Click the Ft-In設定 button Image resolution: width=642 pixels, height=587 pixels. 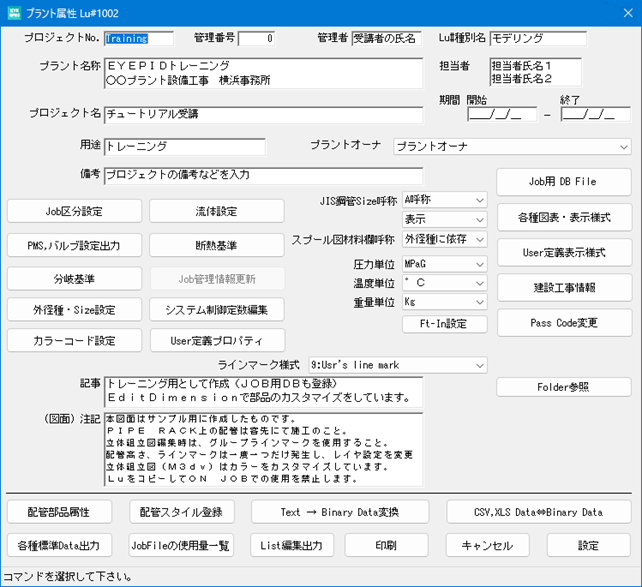point(445,324)
